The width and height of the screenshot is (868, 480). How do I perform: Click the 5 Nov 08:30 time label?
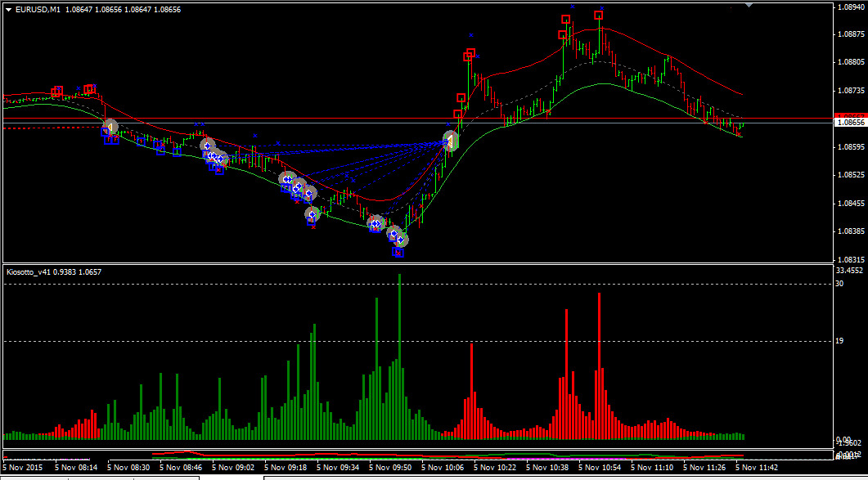click(x=128, y=467)
